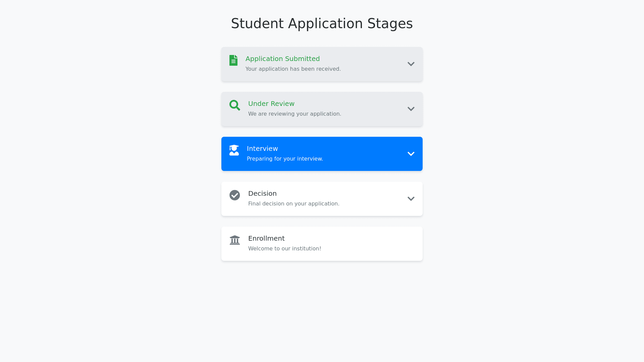Screen dimensions: 644x362
Task: Expand the Under Review chevron
Action: (411, 109)
